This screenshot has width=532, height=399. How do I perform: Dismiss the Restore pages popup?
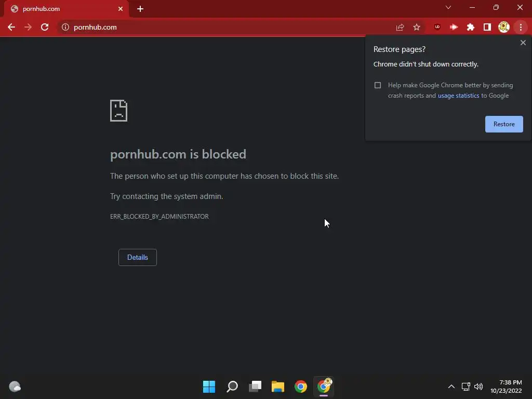point(523,43)
